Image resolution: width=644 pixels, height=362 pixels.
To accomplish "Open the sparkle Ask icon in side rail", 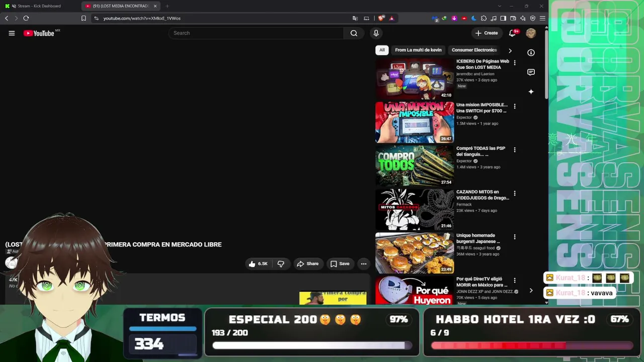I will pyautogui.click(x=531, y=92).
